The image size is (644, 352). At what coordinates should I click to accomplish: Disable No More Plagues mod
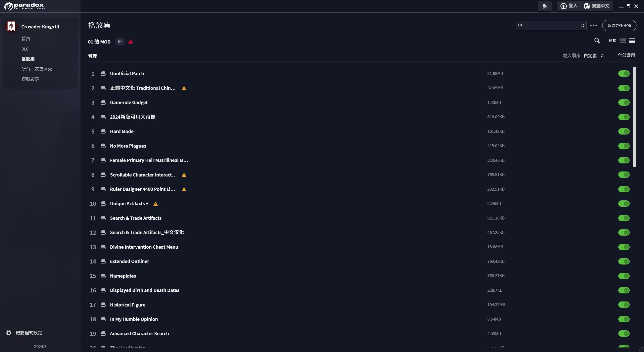pos(624,146)
